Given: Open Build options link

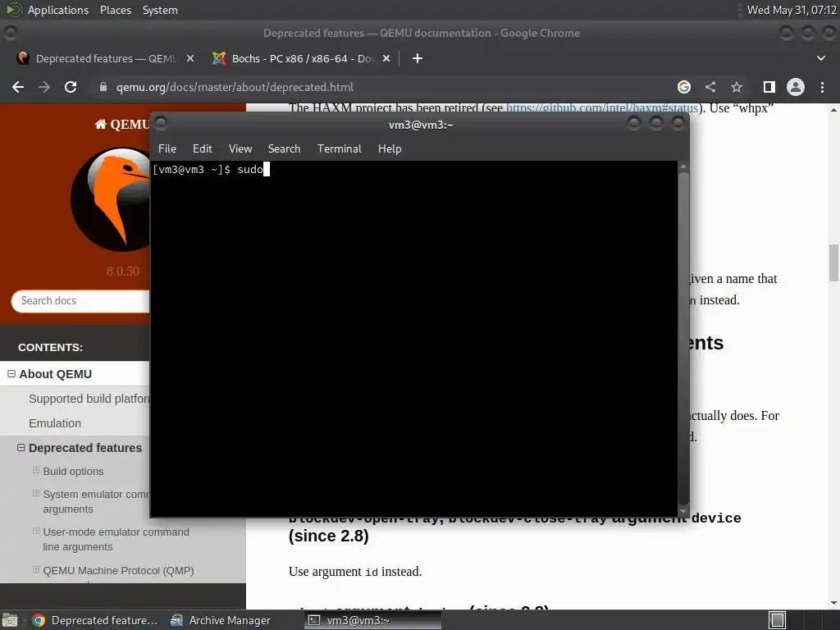Looking at the screenshot, I should 73,472.
